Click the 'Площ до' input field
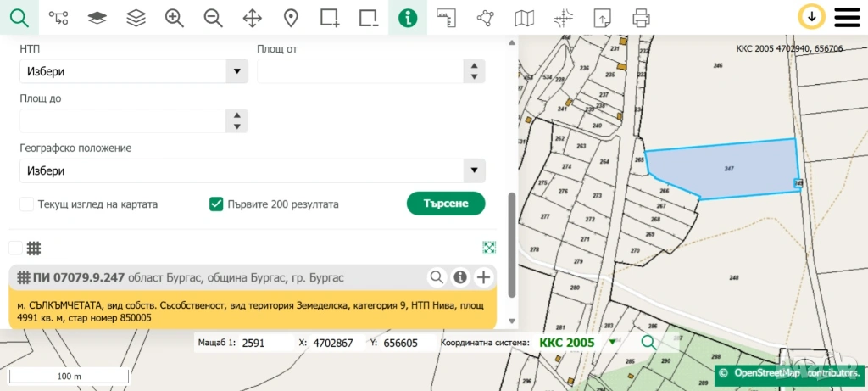The width and height of the screenshot is (868, 391). coord(123,121)
